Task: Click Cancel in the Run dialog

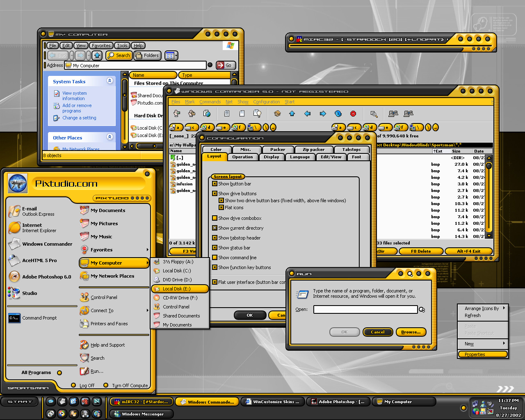Action: pos(378,332)
